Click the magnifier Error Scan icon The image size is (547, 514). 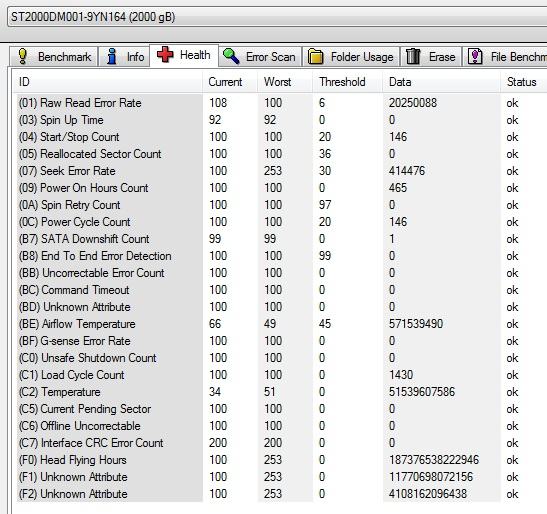pos(231,56)
